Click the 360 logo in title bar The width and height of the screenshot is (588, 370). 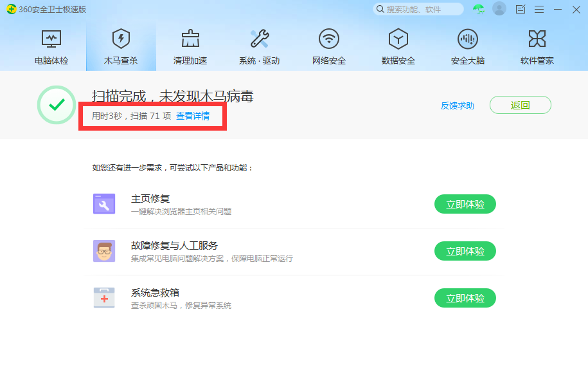(x=12, y=9)
